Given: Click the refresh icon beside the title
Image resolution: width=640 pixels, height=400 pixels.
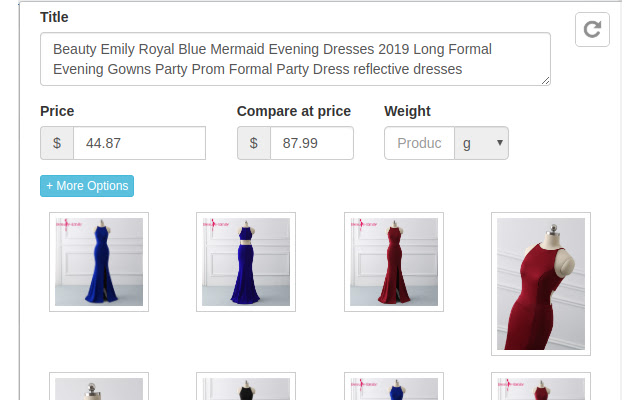Looking at the screenshot, I should (x=592, y=29).
